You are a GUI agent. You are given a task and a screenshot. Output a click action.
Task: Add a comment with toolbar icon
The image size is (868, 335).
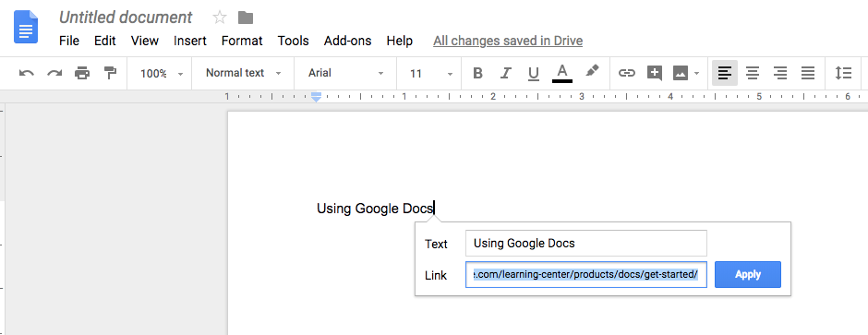point(655,73)
